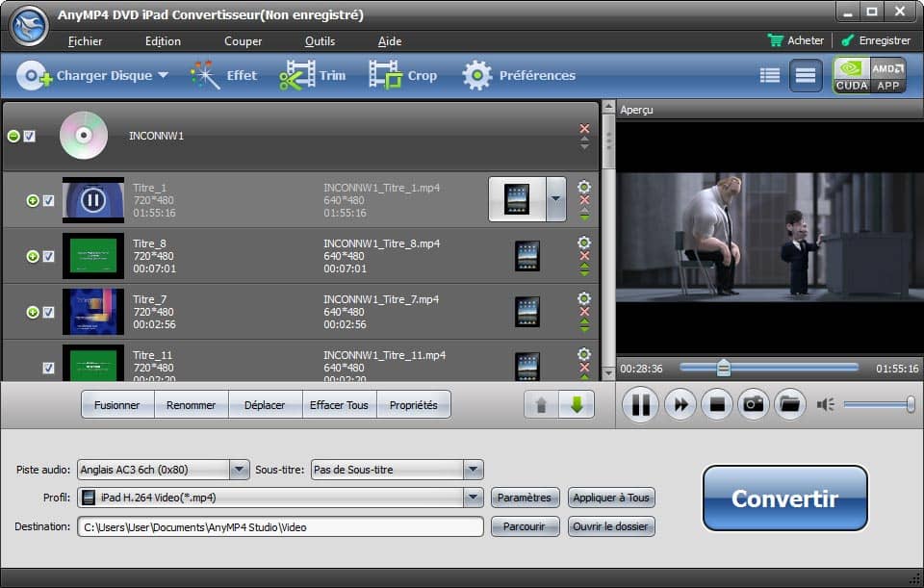Open the Outils menu
The height and width of the screenshot is (588, 924).
pos(320,41)
